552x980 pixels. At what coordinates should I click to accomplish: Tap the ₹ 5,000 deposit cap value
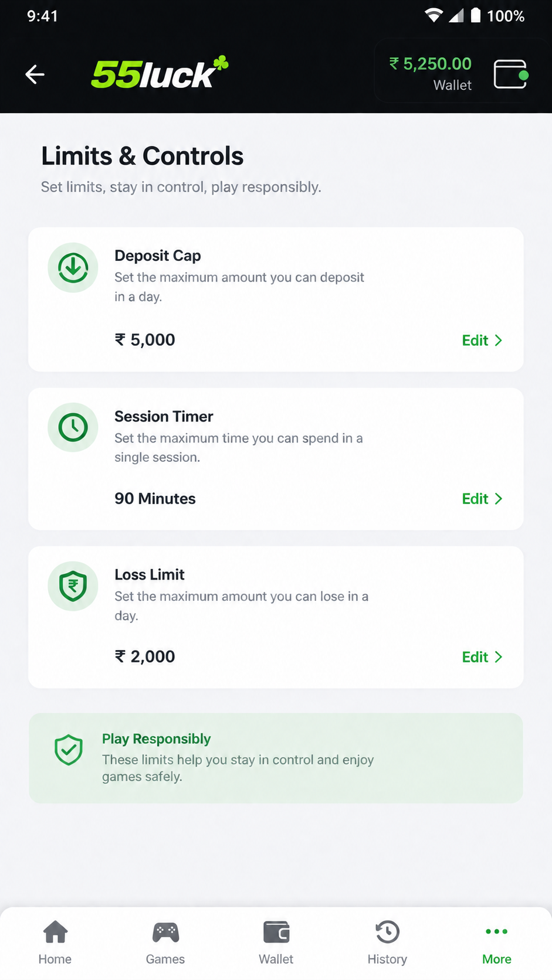tap(145, 340)
